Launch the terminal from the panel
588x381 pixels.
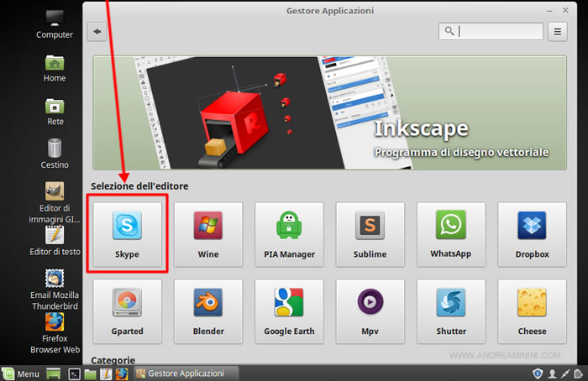(74, 373)
